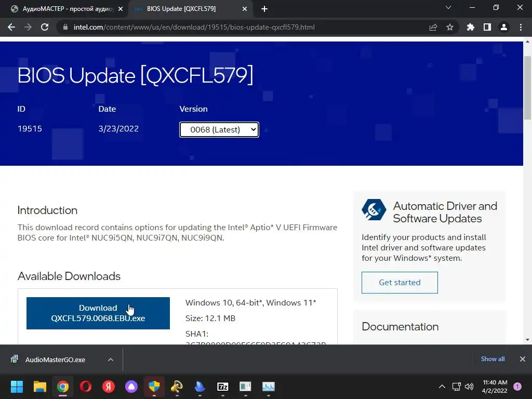Viewport: 532px width, 399px height.
Task: Go back to the previous page
Action: (11, 27)
